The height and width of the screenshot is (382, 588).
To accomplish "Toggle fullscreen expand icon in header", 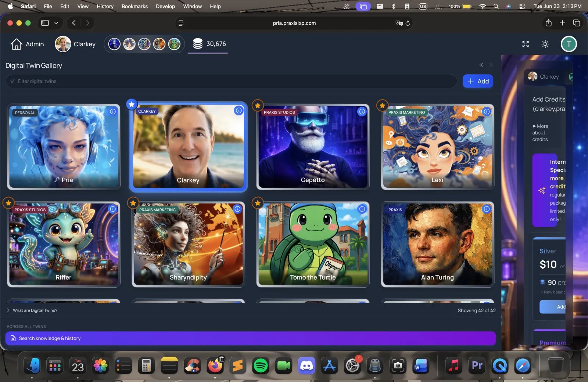I will coord(526,44).
